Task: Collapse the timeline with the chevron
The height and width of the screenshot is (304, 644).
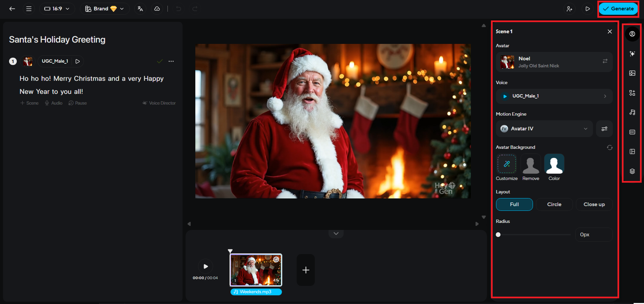Action: tap(336, 234)
